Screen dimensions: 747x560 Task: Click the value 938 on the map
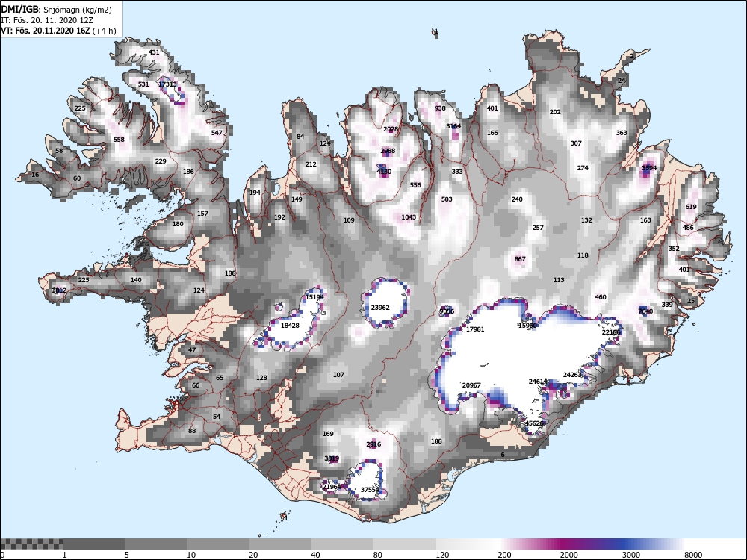pyautogui.click(x=440, y=108)
